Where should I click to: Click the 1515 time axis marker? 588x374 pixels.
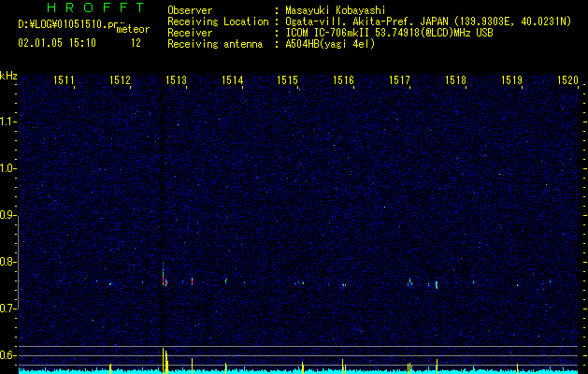[287, 80]
